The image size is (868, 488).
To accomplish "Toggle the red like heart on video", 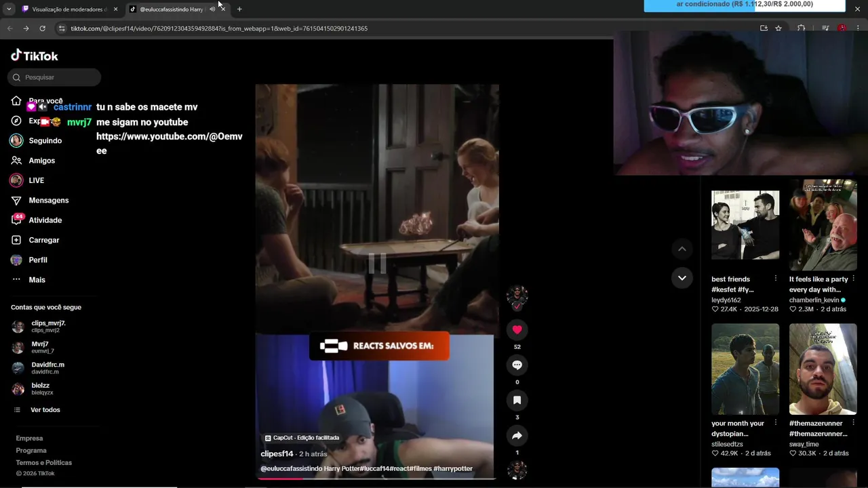I will click(517, 329).
